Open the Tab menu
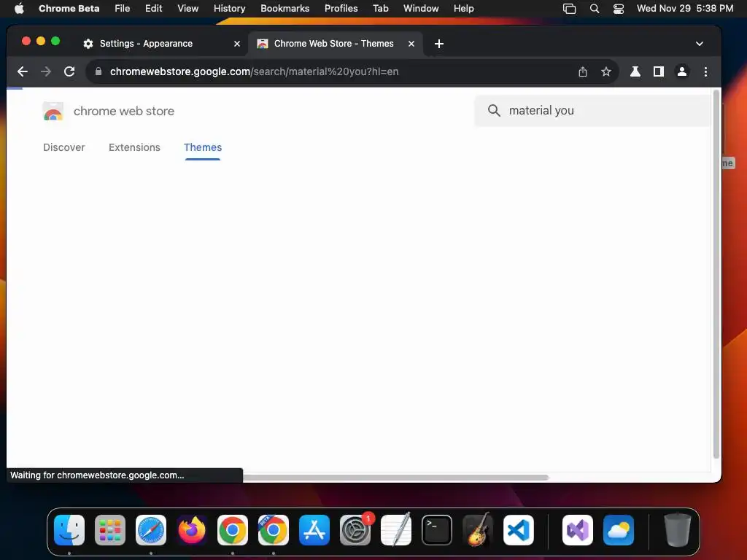 pos(380,8)
